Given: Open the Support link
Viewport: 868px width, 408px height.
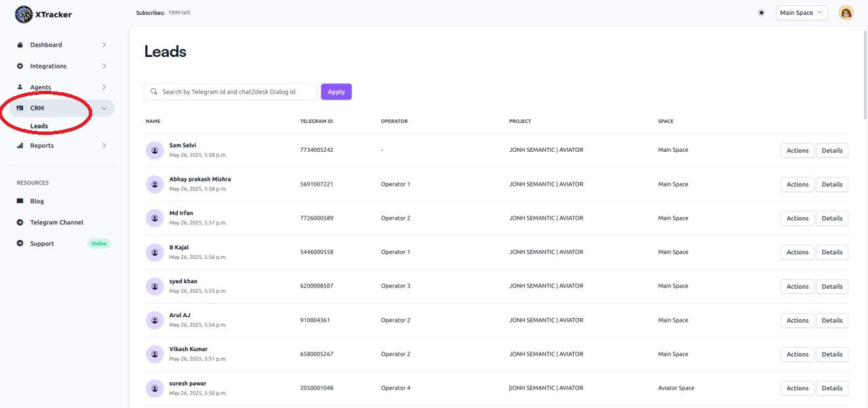Looking at the screenshot, I should [42, 244].
